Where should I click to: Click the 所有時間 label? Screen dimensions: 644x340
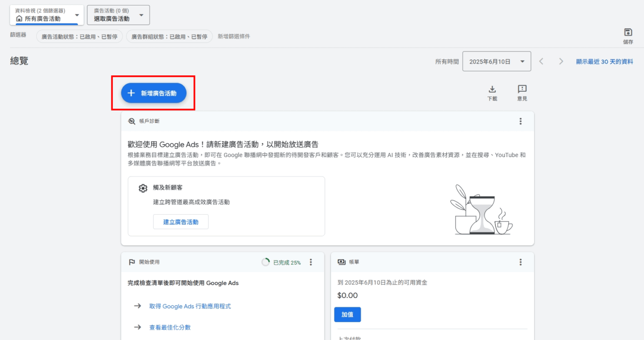pos(447,62)
